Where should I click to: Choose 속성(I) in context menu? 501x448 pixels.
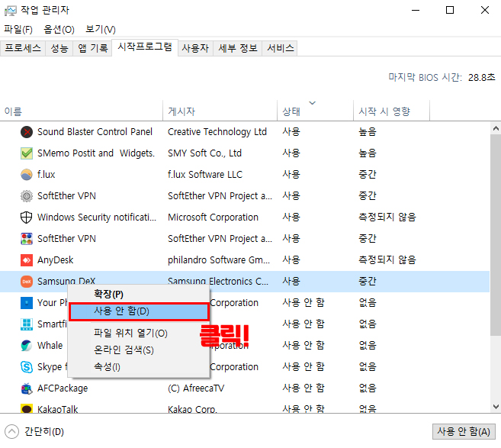[x=139, y=366]
